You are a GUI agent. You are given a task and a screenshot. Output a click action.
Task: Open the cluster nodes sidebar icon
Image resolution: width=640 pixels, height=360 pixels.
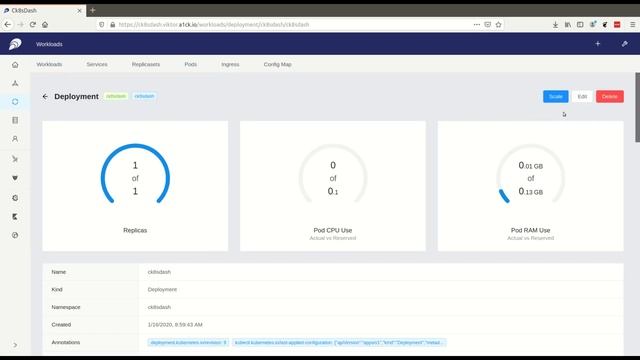click(x=15, y=83)
